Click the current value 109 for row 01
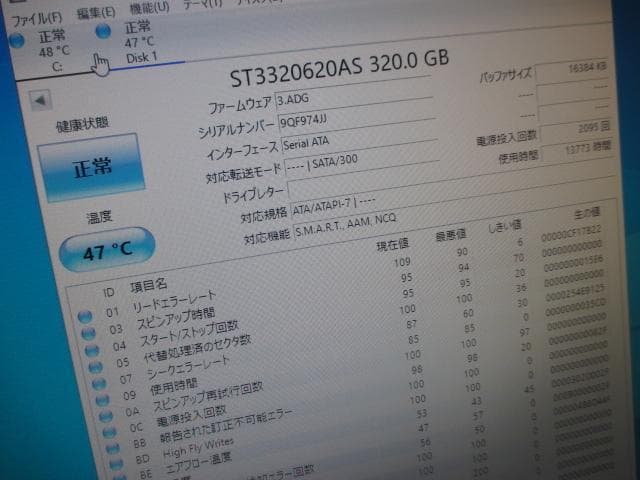 (402, 262)
